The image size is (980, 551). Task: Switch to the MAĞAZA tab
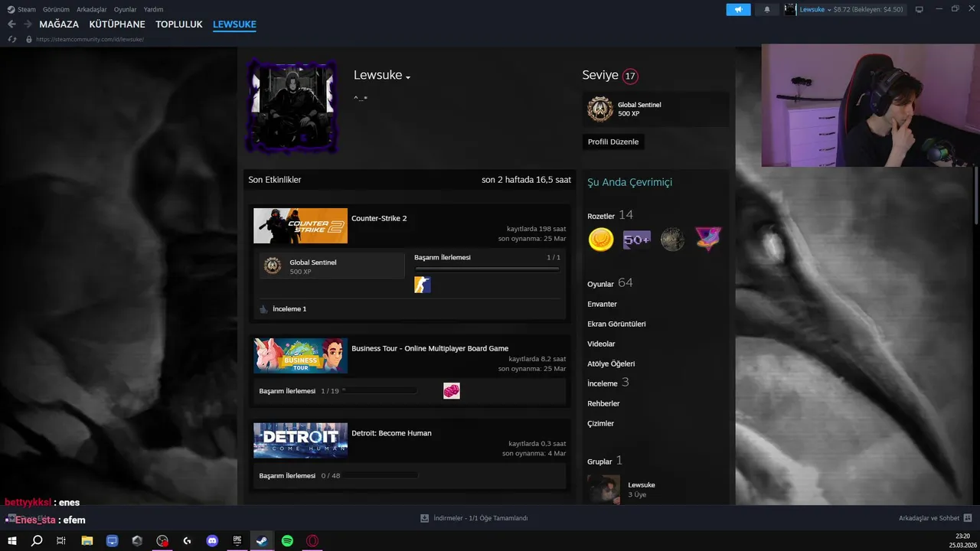pyautogui.click(x=59, y=24)
